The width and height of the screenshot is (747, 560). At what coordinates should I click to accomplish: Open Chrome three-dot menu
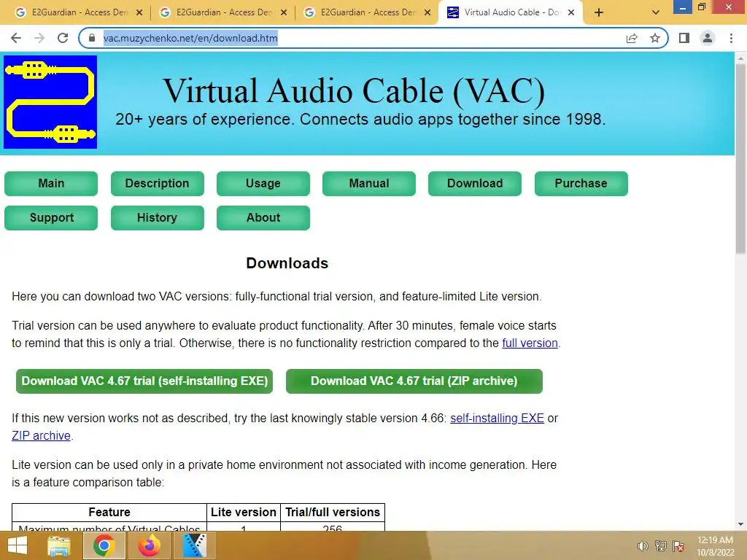point(731,38)
